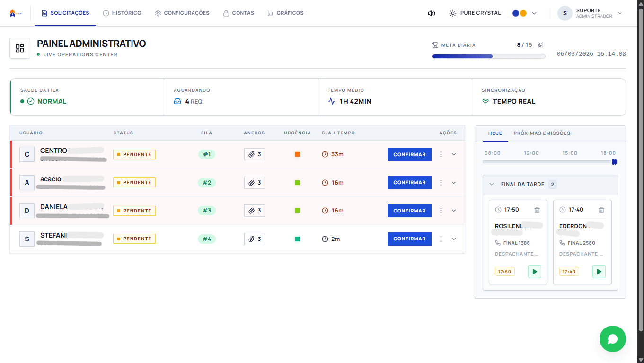This screenshot has height=363, width=644.
Task: Open the Gráficos menu item
Action: tap(286, 13)
